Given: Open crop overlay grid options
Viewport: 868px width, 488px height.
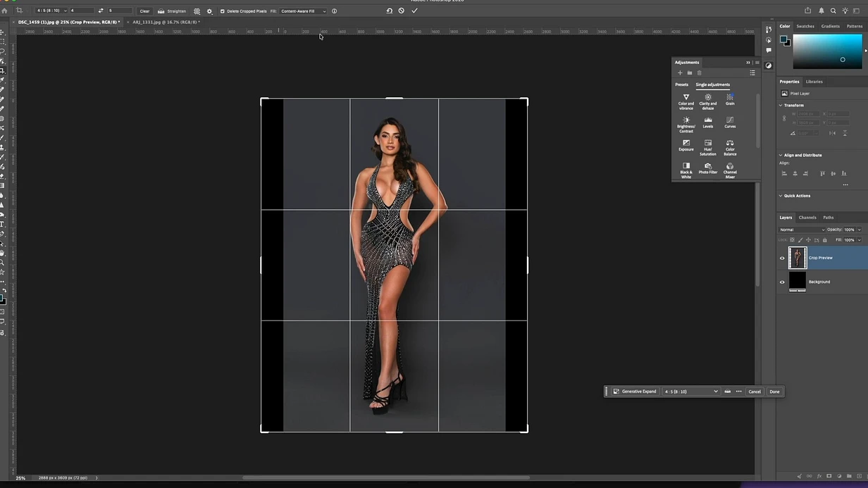Looking at the screenshot, I should tap(197, 11).
